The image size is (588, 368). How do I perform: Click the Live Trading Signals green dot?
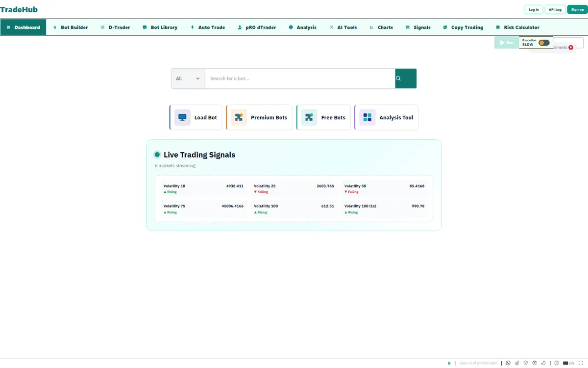157,155
